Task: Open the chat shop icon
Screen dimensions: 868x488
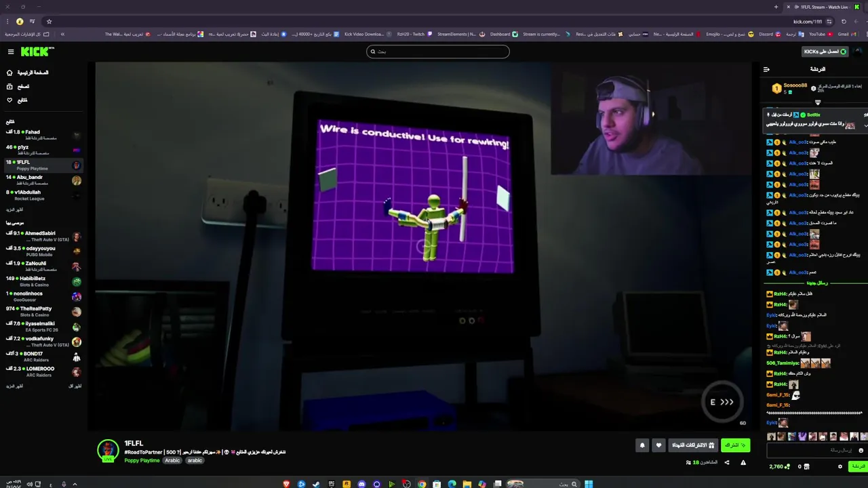Action: coord(808,466)
